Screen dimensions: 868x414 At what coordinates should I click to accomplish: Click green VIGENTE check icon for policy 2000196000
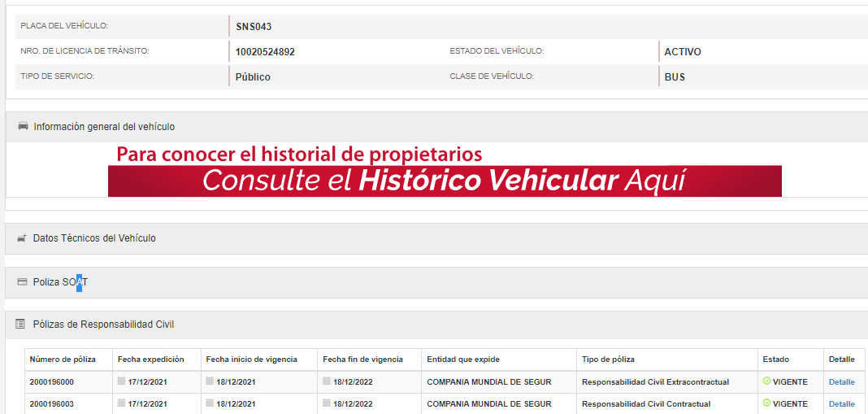[766, 381]
